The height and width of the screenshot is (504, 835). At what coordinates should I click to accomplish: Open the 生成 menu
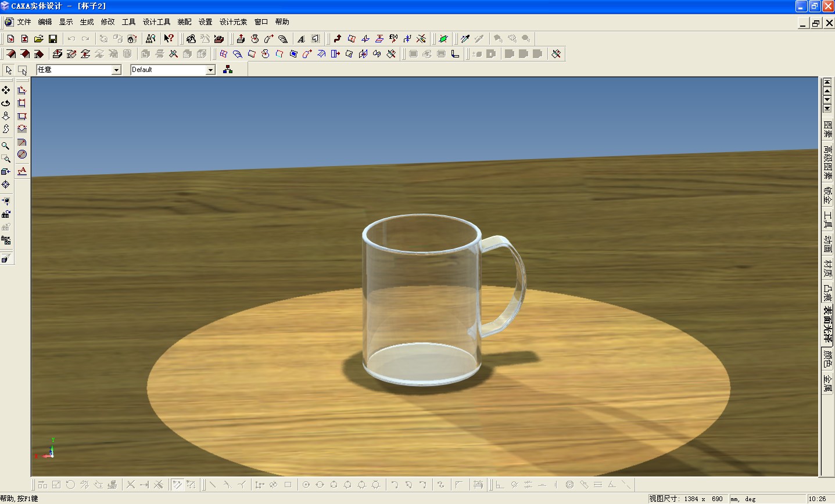point(87,22)
